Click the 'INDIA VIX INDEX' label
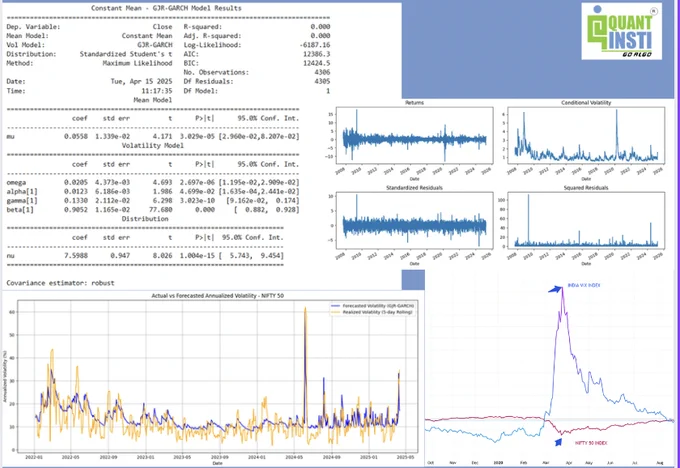The image size is (680, 468). [584, 285]
